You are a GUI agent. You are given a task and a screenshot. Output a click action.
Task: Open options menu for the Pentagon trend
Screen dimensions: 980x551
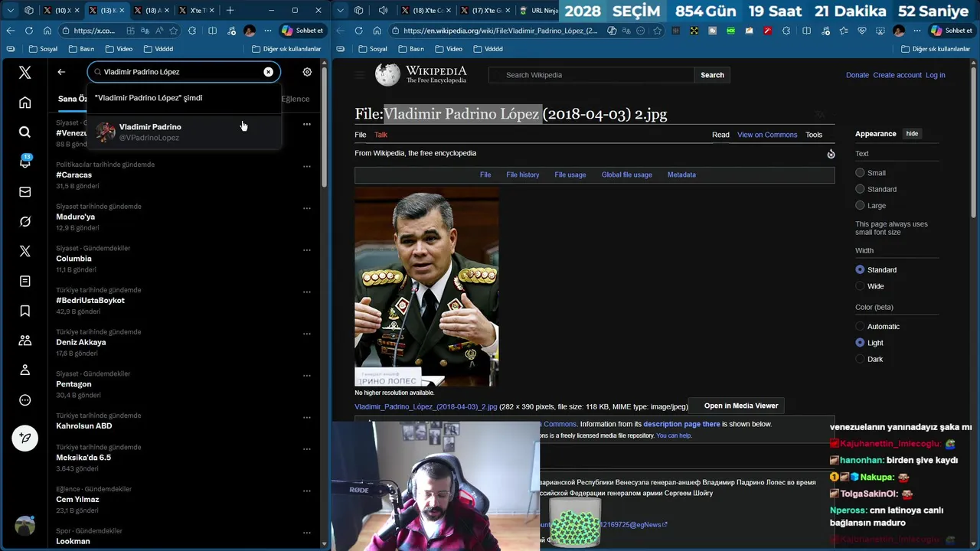[x=306, y=376]
